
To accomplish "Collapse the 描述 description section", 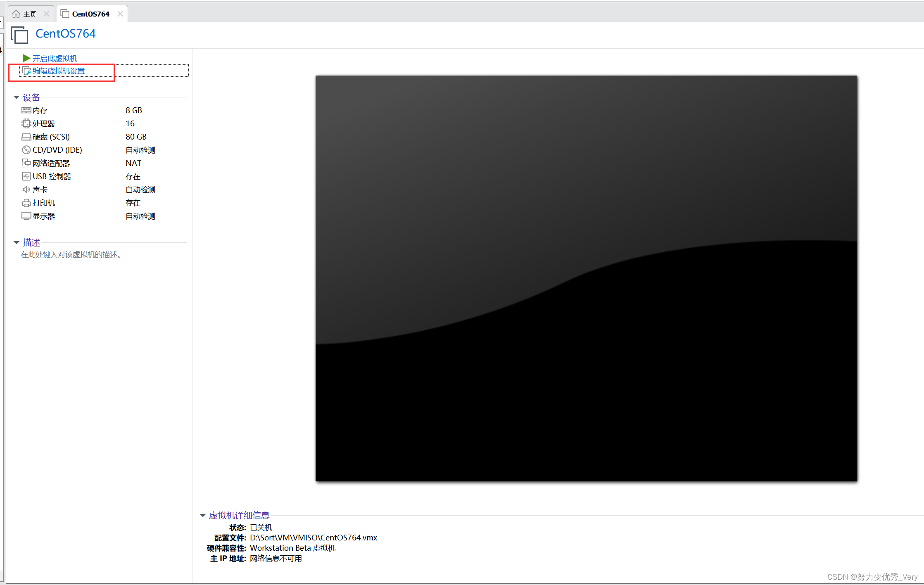I will coord(17,243).
